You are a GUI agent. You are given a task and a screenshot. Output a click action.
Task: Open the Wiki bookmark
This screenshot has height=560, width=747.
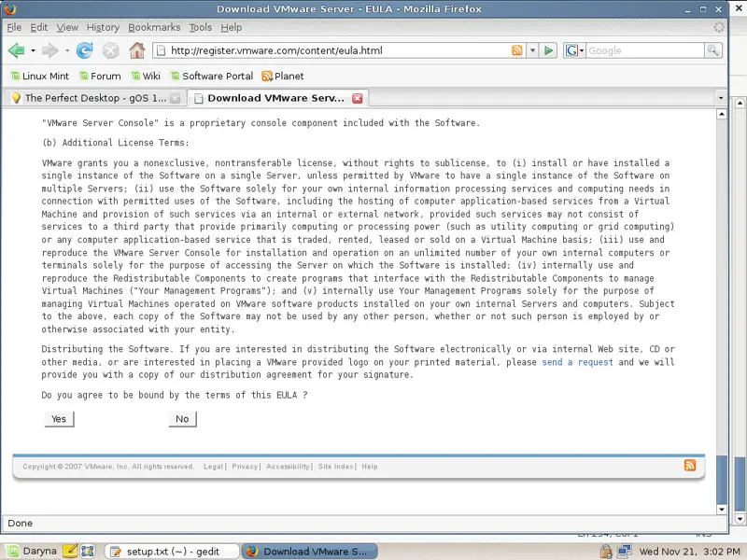146,77
